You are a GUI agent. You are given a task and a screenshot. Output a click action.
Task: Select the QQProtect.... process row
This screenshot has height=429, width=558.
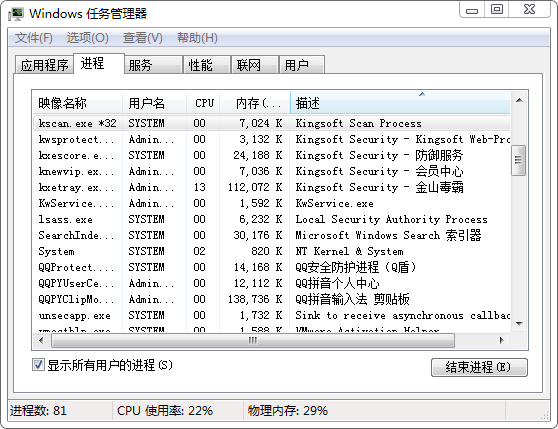coord(272,267)
